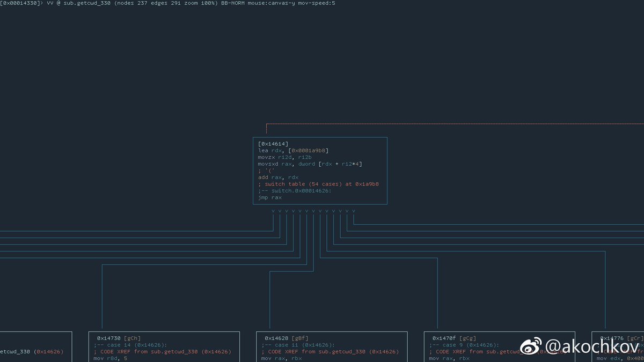Click the ';-- case 14 (0x14626):' line
This screenshot has height=362, width=644.
(x=130, y=345)
